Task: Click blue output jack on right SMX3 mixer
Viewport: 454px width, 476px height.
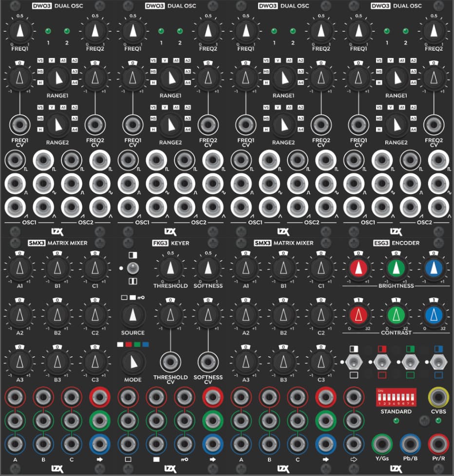Action: pyautogui.click(x=326, y=444)
